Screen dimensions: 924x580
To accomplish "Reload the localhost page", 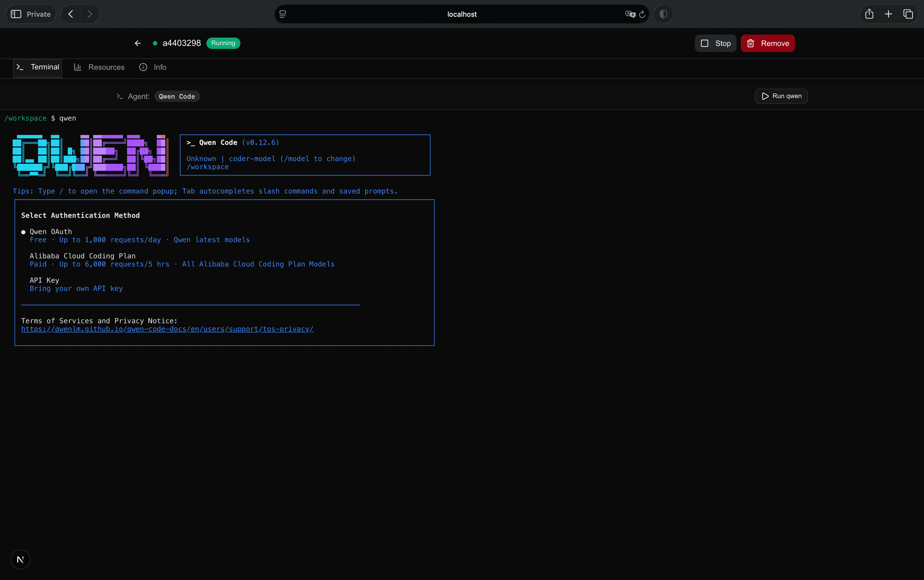I will pyautogui.click(x=642, y=14).
